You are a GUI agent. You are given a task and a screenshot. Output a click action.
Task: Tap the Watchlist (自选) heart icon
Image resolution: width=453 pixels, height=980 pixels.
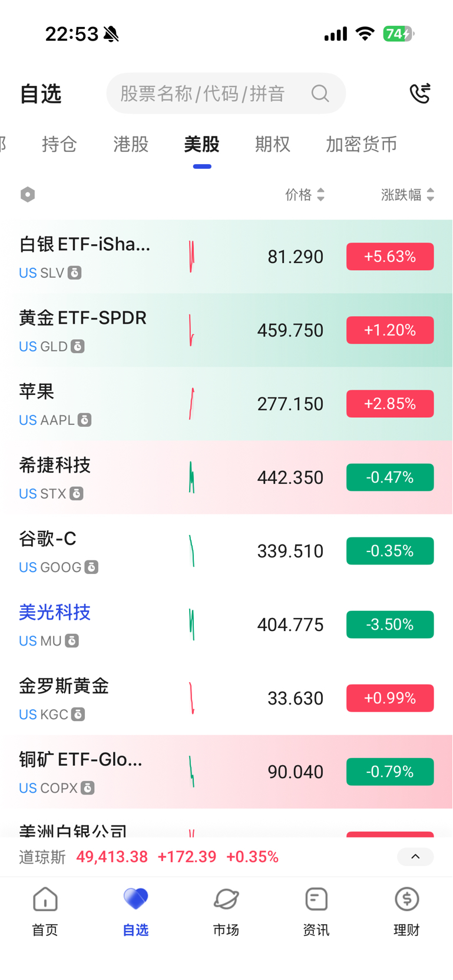coord(135,899)
